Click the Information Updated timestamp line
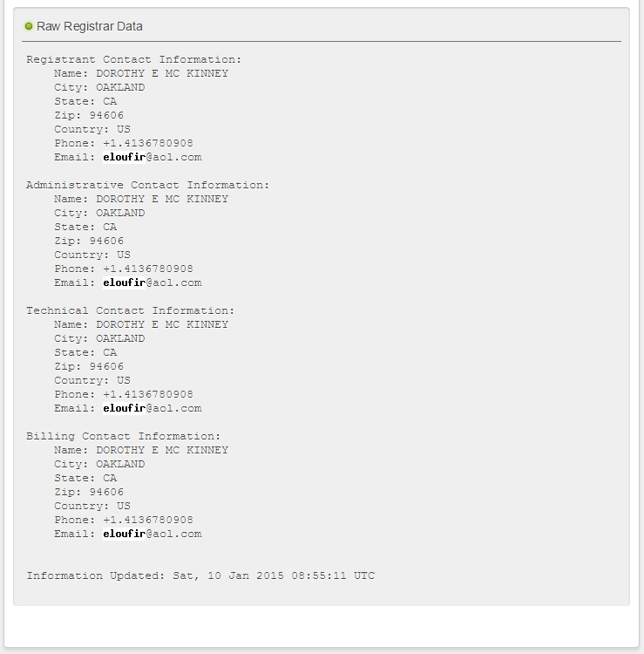The image size is (644, 654). (x=200, y=576)
